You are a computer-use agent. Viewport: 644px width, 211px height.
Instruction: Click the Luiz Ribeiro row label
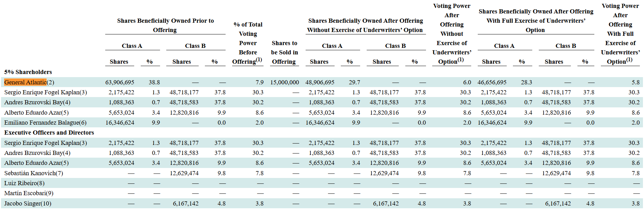click(24, 183)
